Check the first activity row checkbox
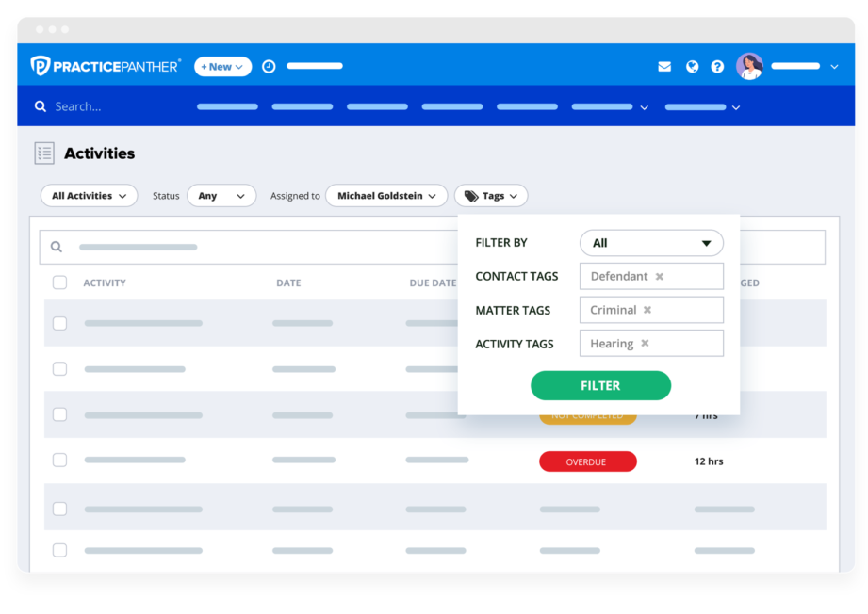868x614 pixels. point(60,323)
